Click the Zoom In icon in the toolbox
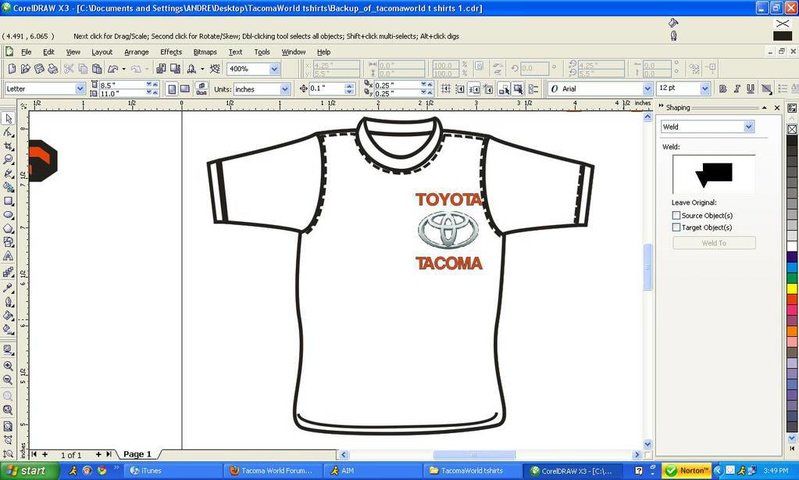Screen dimensions: 799x480 [8, 365]
